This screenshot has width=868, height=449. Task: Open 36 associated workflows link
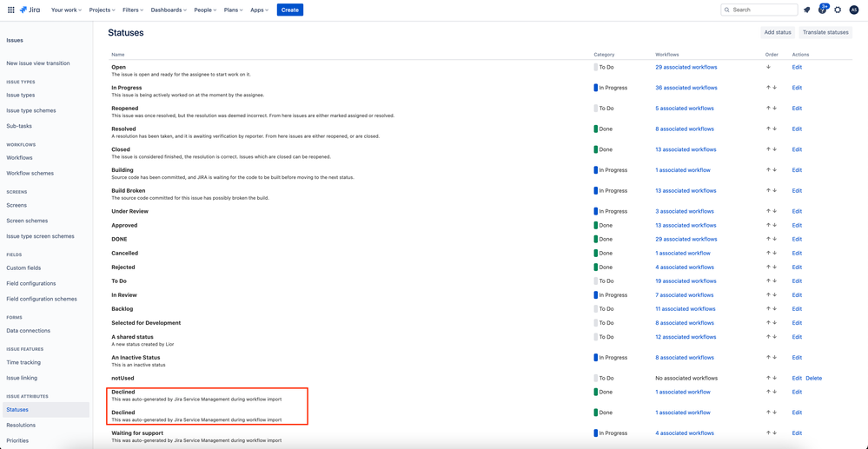pos(686,88)
